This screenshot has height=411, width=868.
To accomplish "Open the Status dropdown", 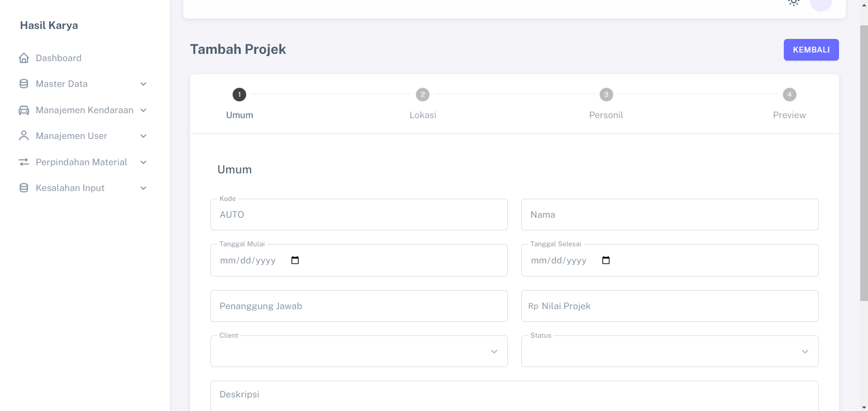I will point(670,351).
